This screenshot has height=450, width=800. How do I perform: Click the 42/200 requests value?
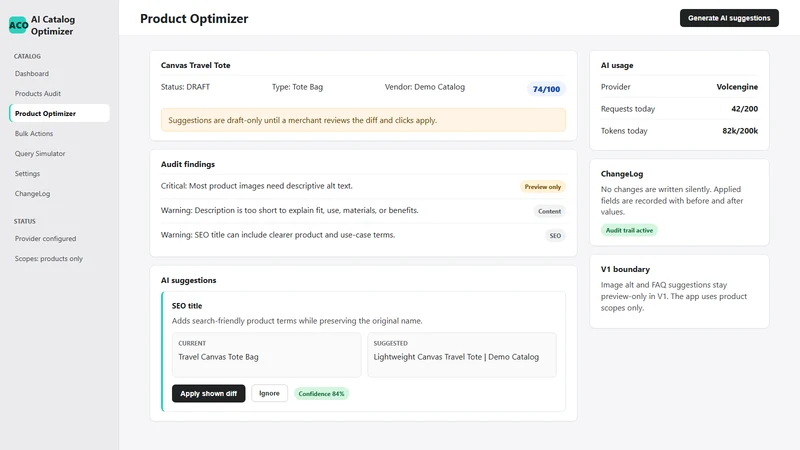tap(744, 109)
